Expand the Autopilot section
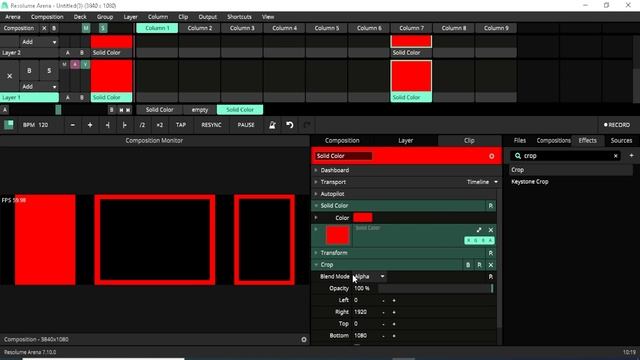640x360 pixels. 316,194
